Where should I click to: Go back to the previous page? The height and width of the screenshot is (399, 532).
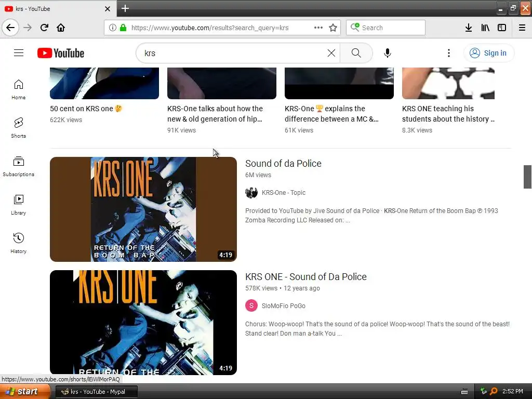[10, 28]
